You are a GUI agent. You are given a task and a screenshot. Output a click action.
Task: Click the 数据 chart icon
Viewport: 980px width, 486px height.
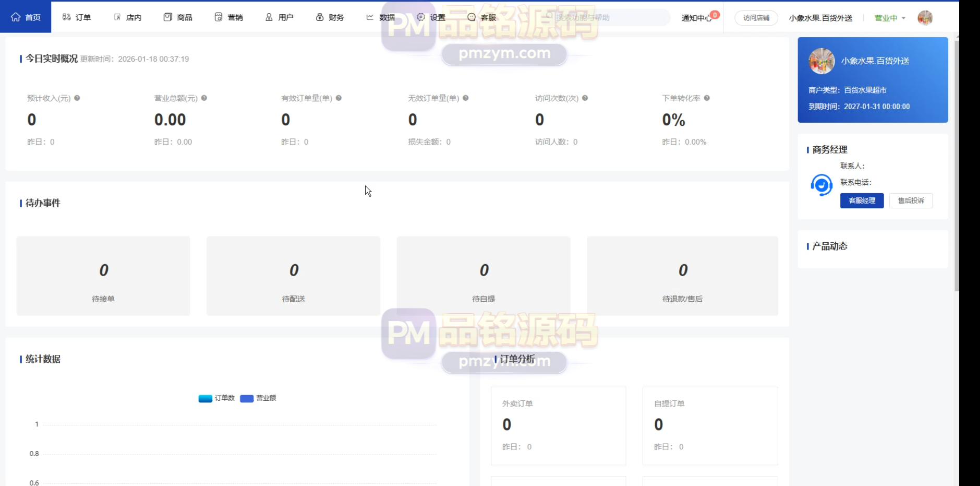tap(370, 17)
